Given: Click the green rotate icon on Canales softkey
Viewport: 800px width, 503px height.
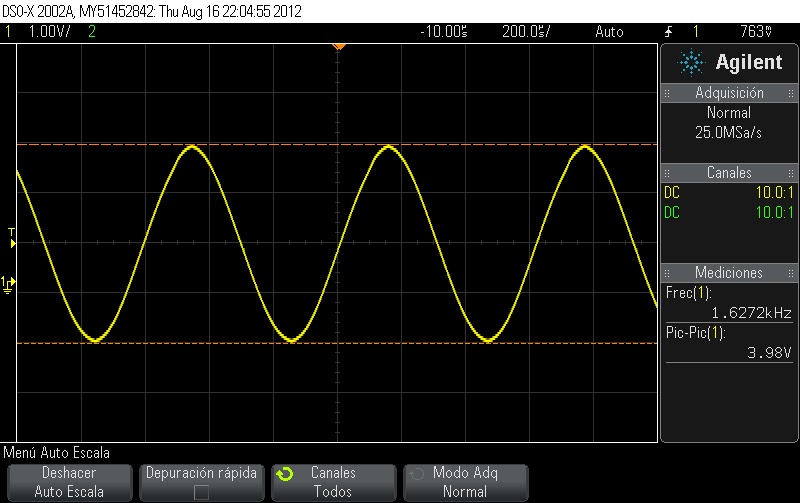Looking at the screenshot, I should point(285,474).
